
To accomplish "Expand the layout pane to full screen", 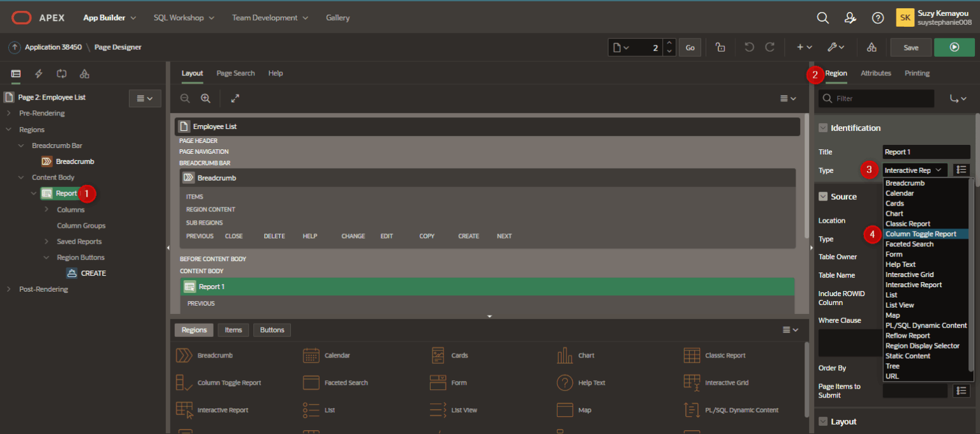I will 235,98.
